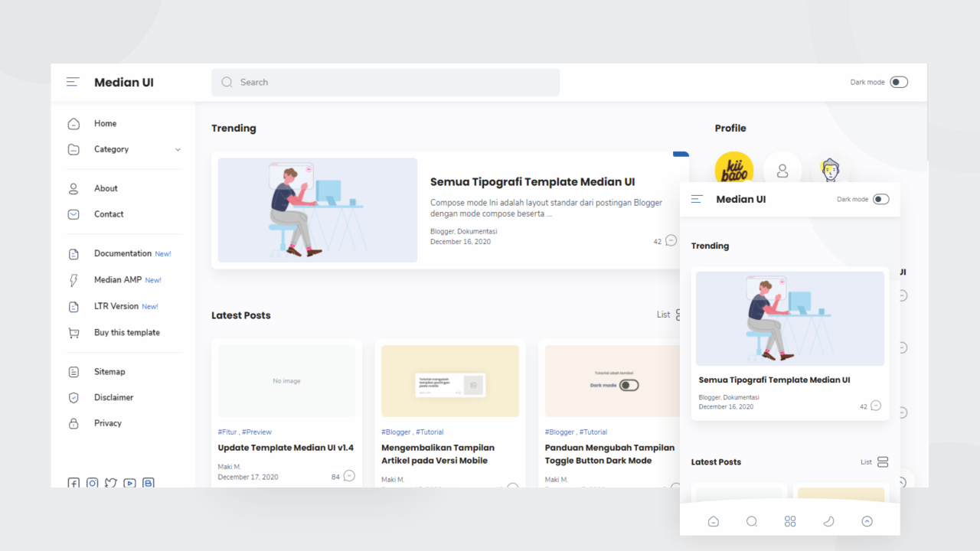980x551 pixels.
Task: Tap the moon dark-mode icon in bottom navigation
Action: pos(828,521)
